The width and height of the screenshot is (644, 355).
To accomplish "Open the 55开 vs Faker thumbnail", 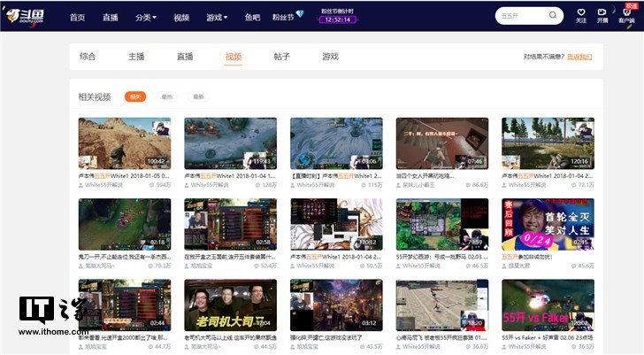I will click(548, 305).
